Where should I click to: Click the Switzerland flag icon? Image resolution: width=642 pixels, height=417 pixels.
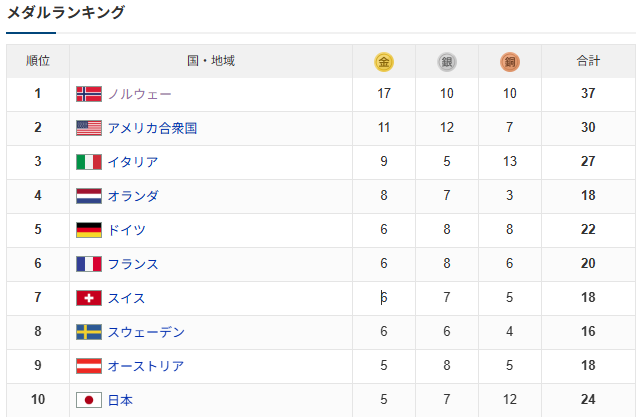point(89,298)
